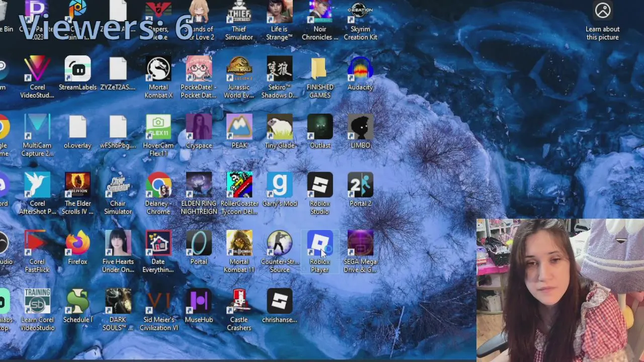Open DARK SOULS desktop shortcut
The height and width of the screenshot is (362, 644).
tap(118, 310)
